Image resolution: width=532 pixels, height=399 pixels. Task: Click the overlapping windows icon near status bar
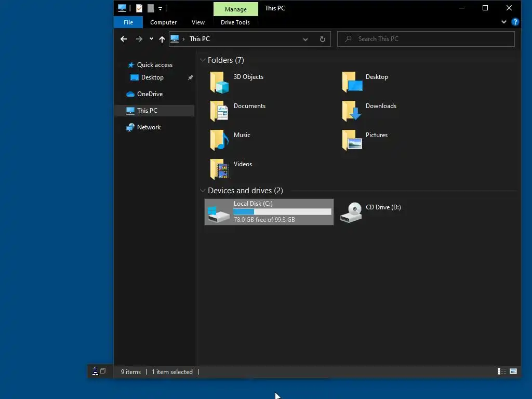coord(103,371)
